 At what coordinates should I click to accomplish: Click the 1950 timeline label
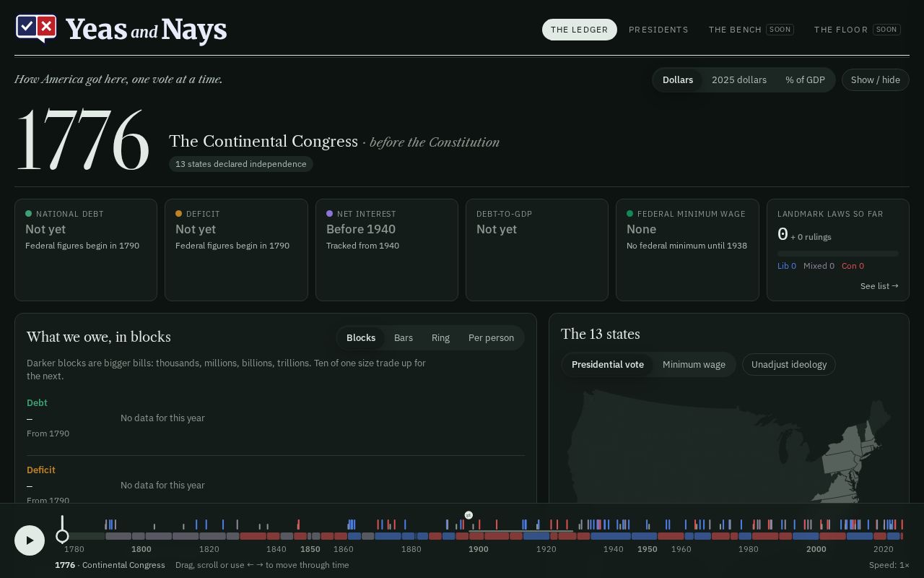648,549
